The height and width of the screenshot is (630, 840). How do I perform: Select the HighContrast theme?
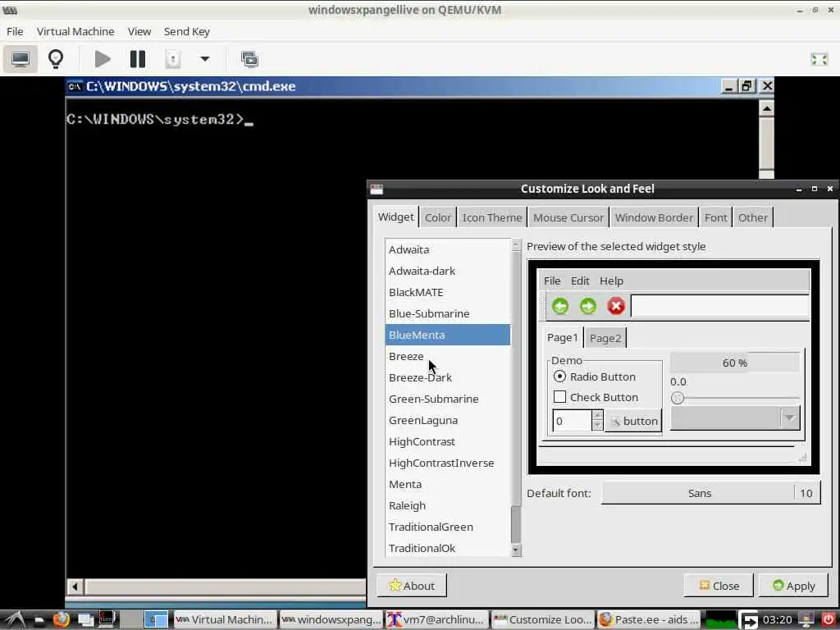click(x=447, y=441)
